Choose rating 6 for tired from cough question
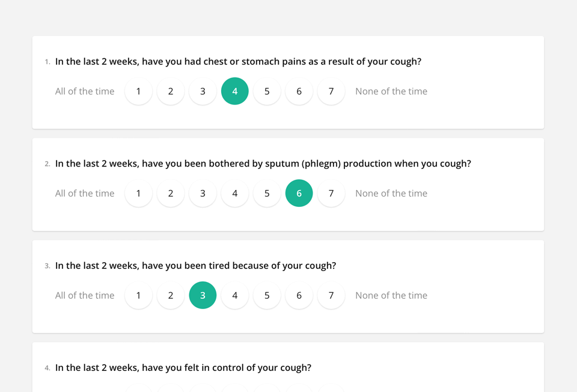 [x=299, y=295]
